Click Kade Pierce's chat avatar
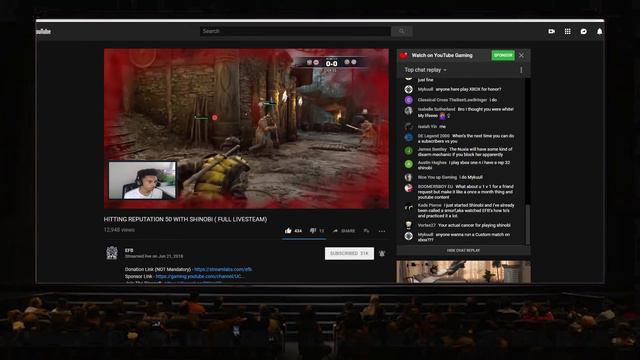This screenshot has height=360, width=640. (409, 207)
